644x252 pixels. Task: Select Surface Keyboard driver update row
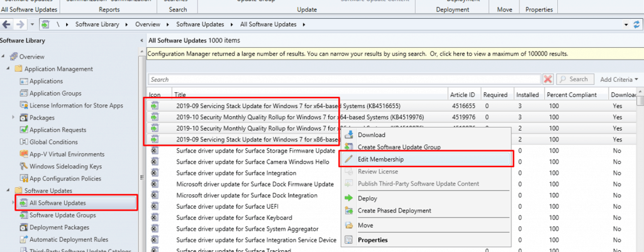coord(234,217)
